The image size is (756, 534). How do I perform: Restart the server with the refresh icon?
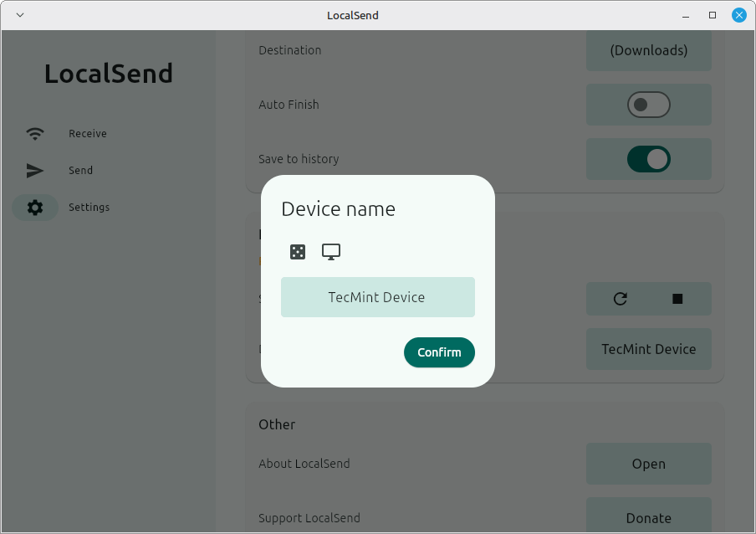[620, 299]
